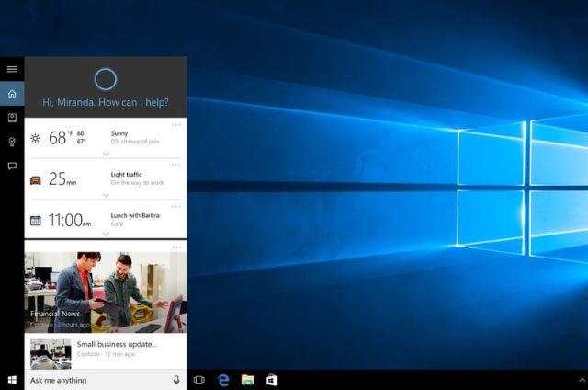Click the Financial News headline text

coord(55,314)
